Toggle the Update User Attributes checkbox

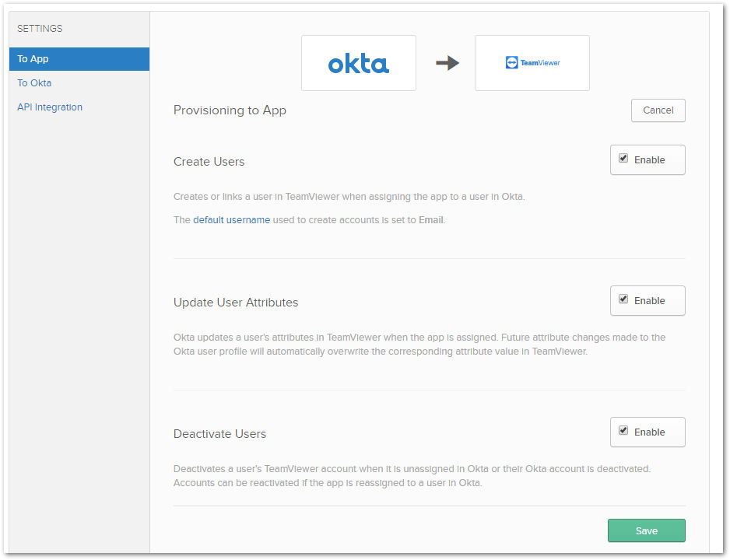623,299
